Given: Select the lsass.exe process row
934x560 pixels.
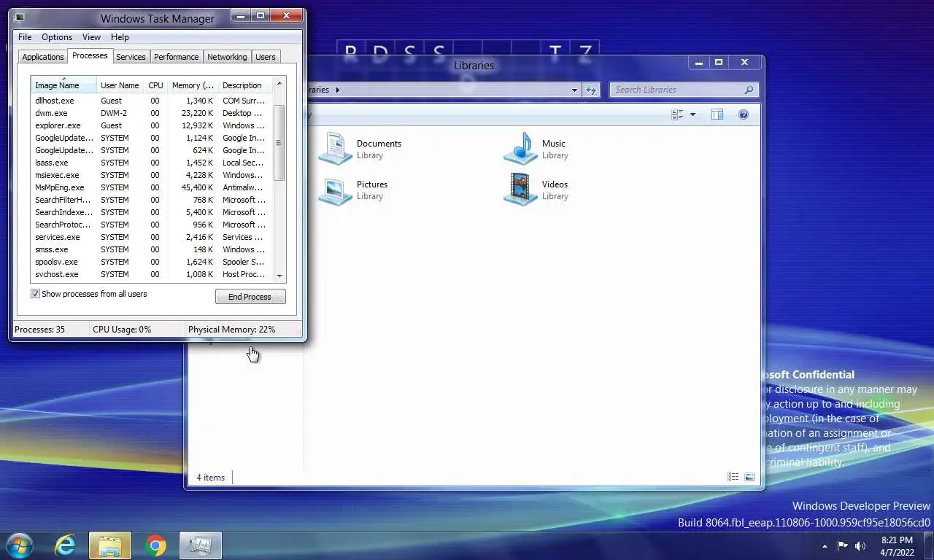Looking at the screenshot, I should [x=152, y=163].
